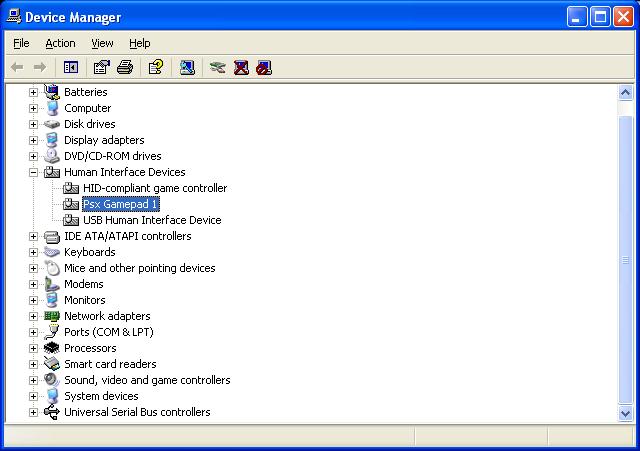Click the Display adapters icon
640x451 pixels.
coord(52,140)
